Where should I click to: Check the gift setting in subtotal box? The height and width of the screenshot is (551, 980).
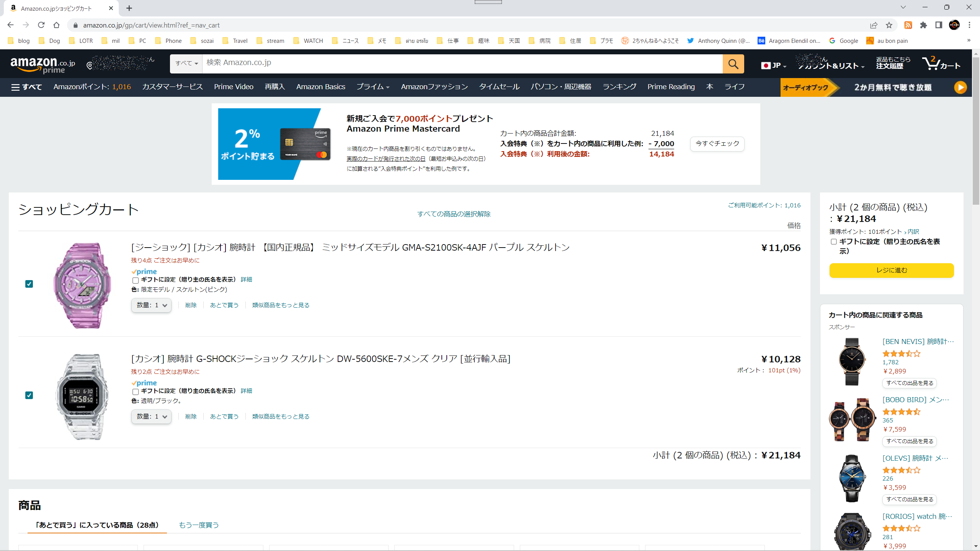pyautogui.click(x=834, y=242)
